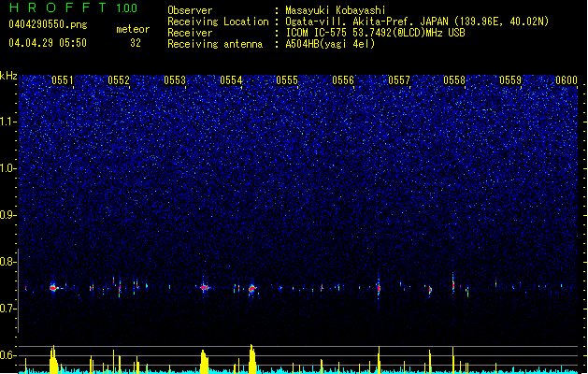Select the Ogata-vill. Akita-Pref. JAPAN location text
This screenshot has width=588, height=374.
417,22
